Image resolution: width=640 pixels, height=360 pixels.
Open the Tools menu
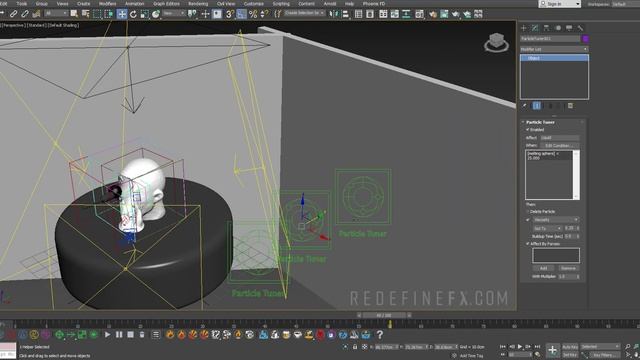click(x=22, y=4)
